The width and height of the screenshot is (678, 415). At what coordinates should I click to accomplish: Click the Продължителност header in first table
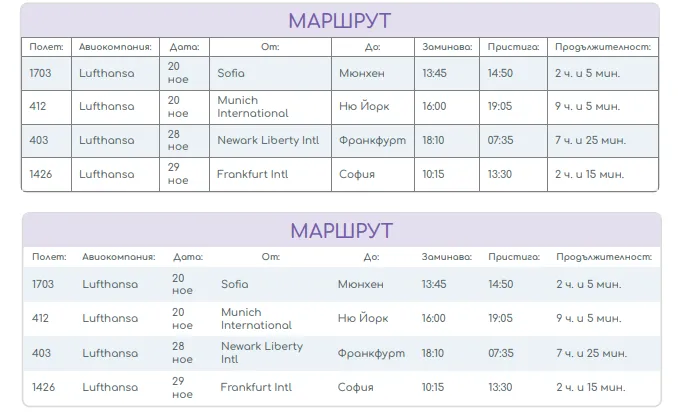603,46
